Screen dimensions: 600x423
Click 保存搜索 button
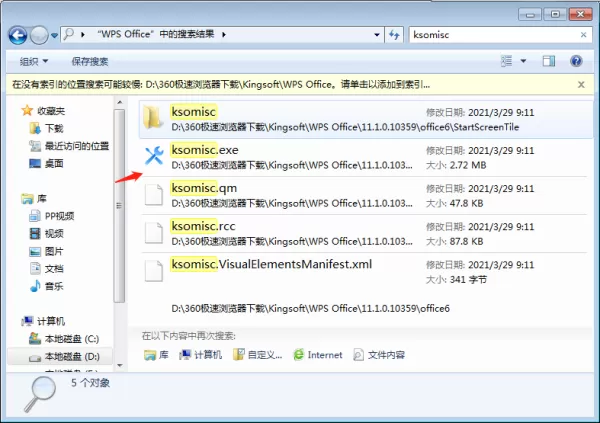(x=90, y=61)
